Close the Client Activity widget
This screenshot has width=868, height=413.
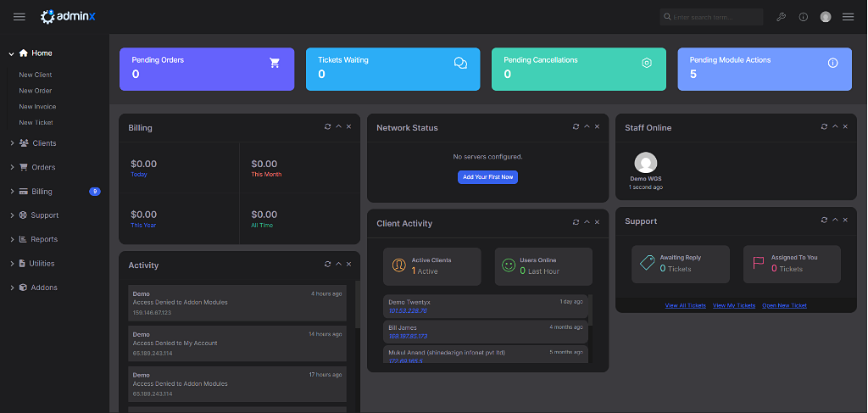(597, 222)
